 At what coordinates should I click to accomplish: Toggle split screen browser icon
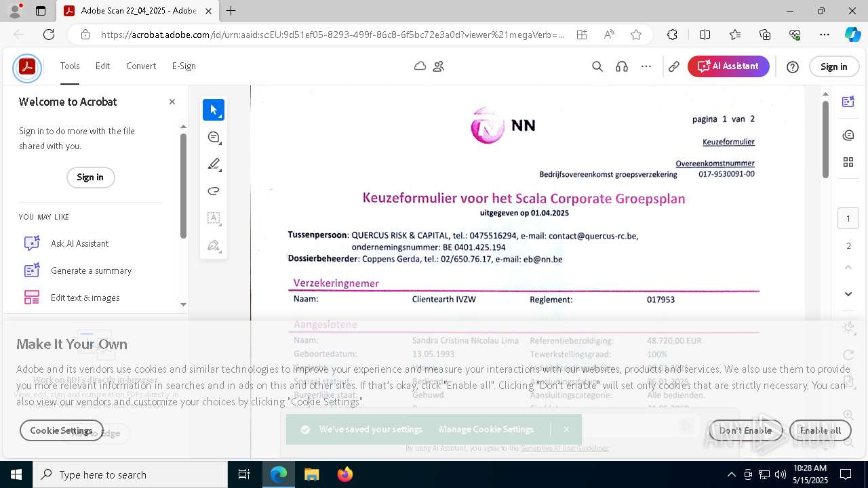point(705,35)
